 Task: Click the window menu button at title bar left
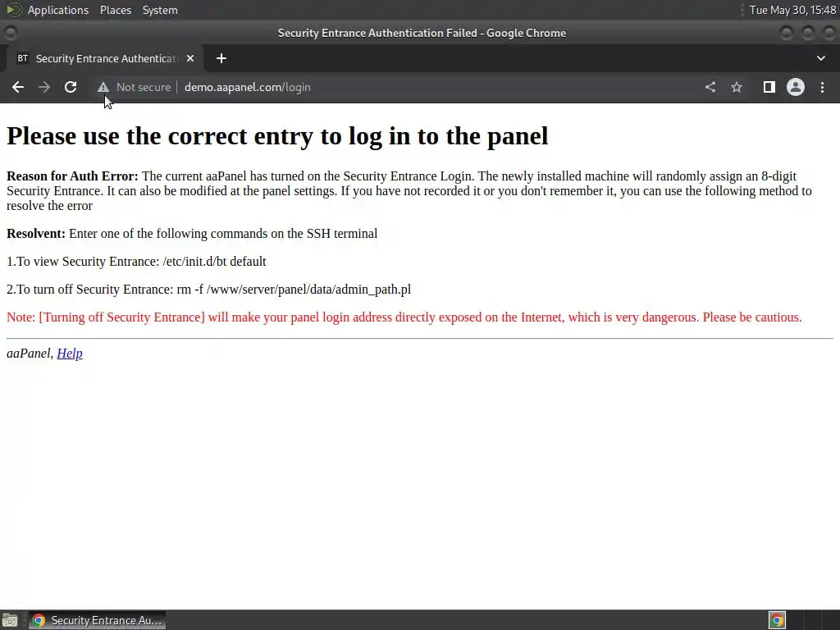[x=10, y=33]
